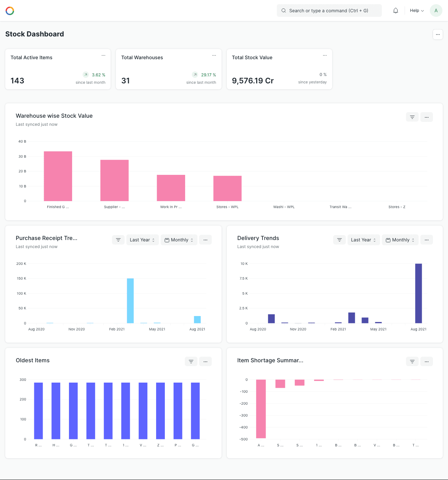Click the Finished Goods pink bar
Screen dimensions: 448x480
(x=58, y=176)
